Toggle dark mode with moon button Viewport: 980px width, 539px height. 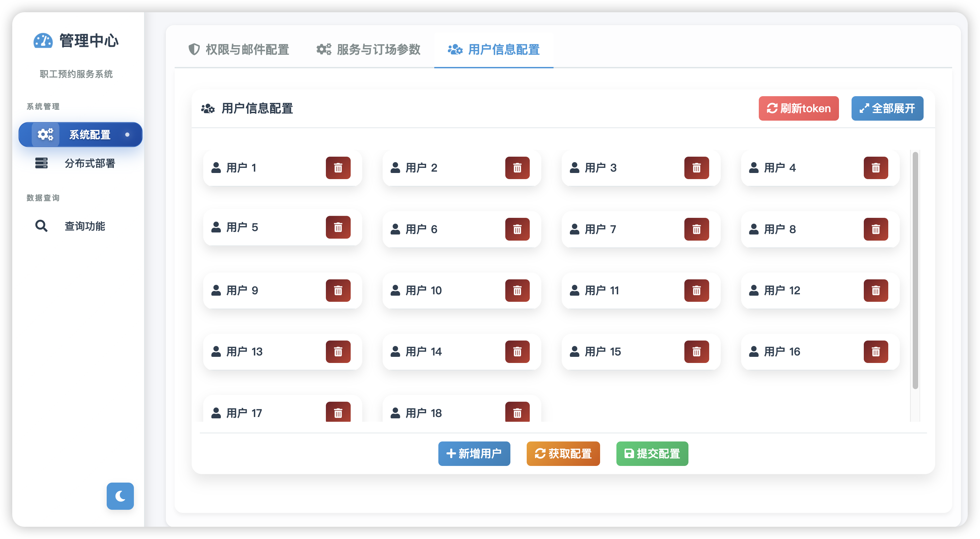(x=120, y=496)
